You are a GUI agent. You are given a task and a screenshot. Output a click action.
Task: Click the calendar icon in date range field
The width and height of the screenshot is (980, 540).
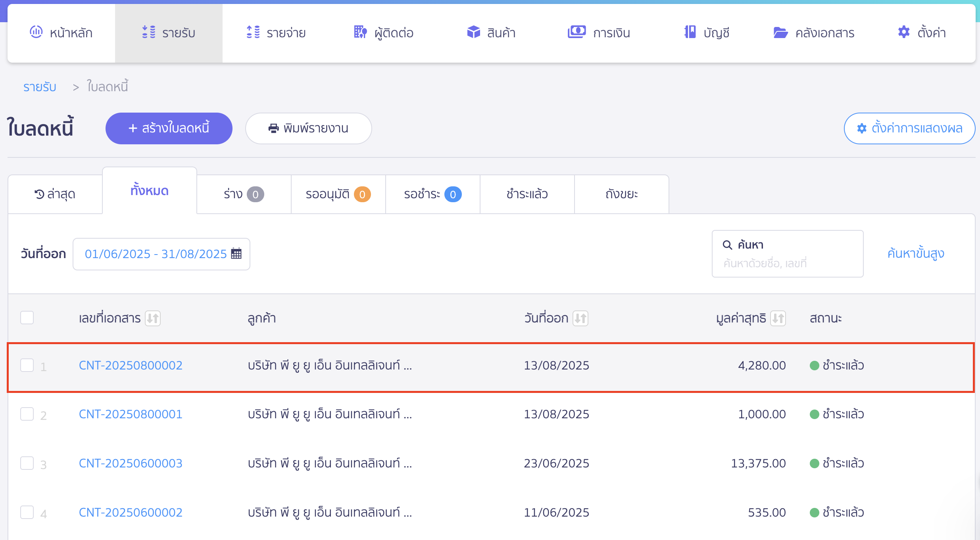pyautogui.click(x=236, y=253)
